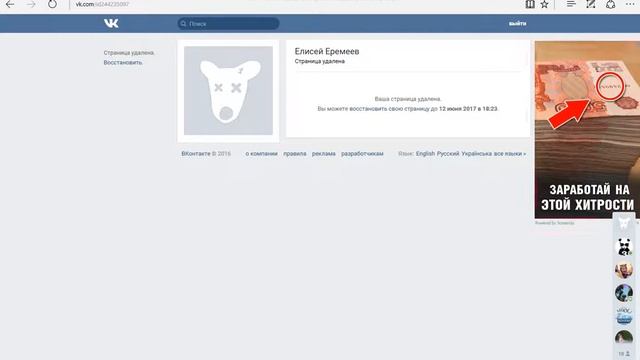Click the share/extension bell icon

click(x=611, y=4)
